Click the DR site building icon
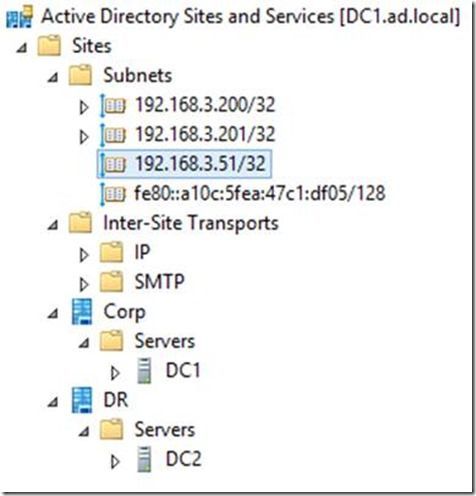The image size is (476, 496). (x=82, y=400)
